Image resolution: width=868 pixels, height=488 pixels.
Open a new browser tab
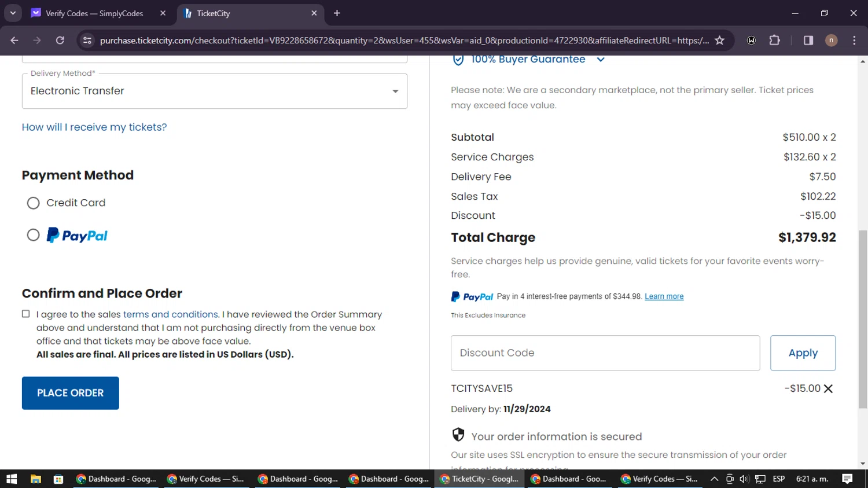(x=337, y=13)
